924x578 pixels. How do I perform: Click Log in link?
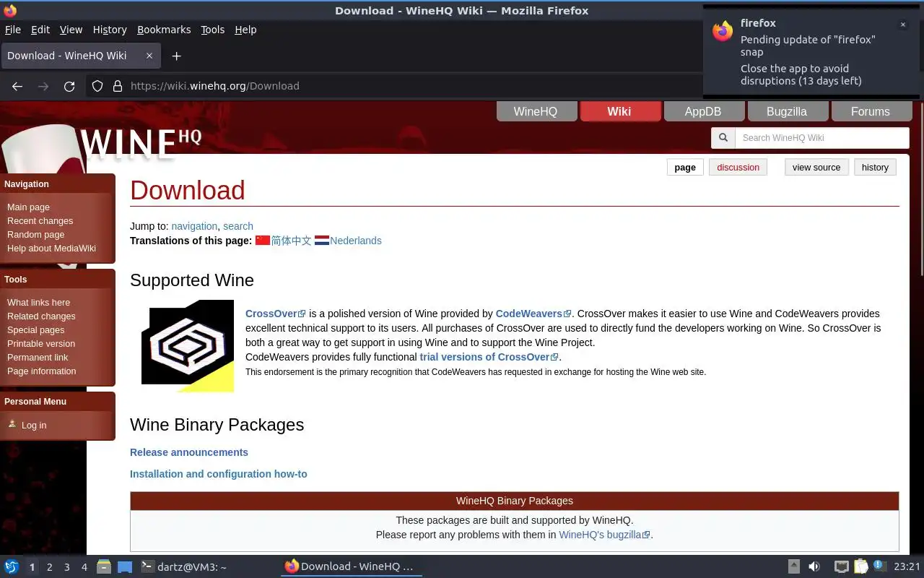point(34,426)
